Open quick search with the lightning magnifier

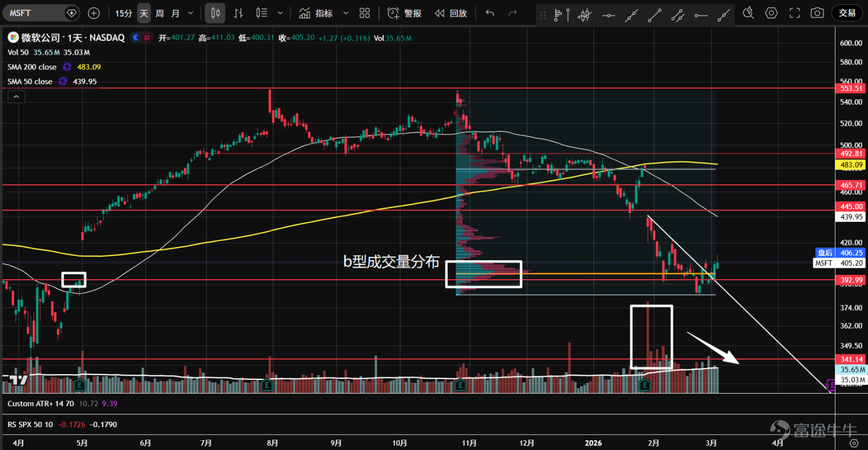click(749, 13)
